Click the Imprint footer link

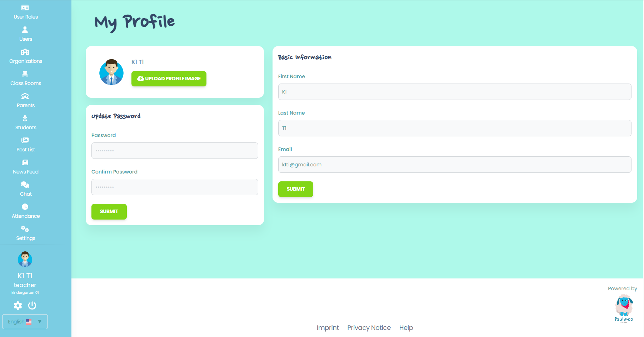328,328
